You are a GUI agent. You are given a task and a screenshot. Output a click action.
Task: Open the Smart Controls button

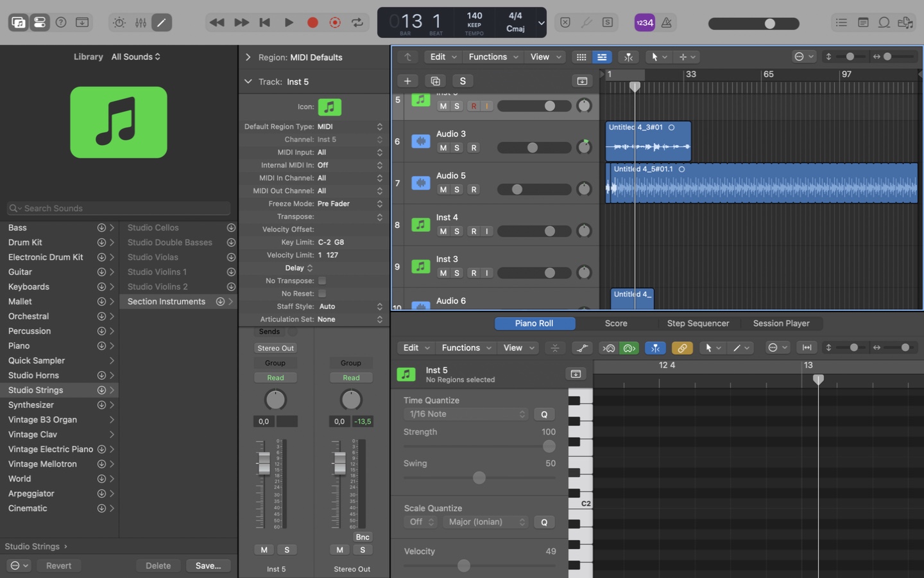[x=119, y=22]
